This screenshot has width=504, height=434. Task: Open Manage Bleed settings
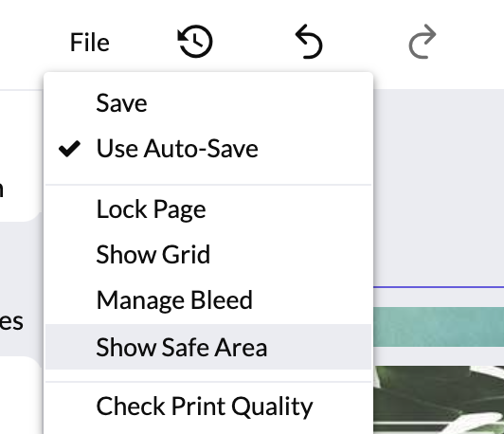click(x=208, y=300)
